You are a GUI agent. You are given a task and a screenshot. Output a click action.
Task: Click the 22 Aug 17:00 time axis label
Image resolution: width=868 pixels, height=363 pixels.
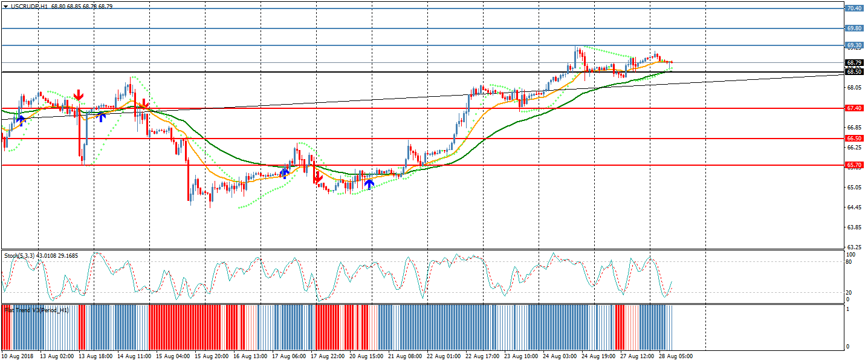point(483,356)
